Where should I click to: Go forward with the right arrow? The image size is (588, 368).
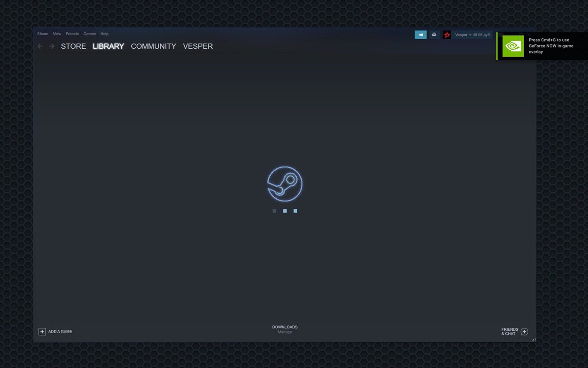click(51, 46)
